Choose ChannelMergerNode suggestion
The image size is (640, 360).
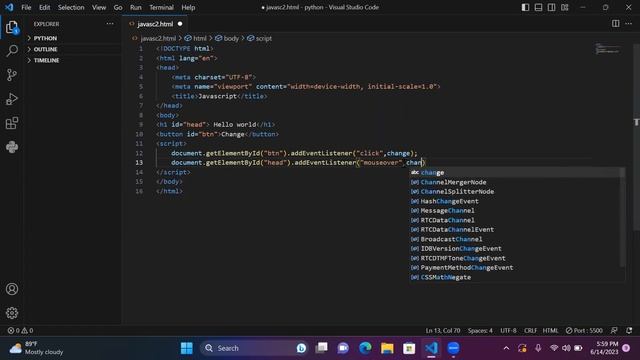(517, 182)
